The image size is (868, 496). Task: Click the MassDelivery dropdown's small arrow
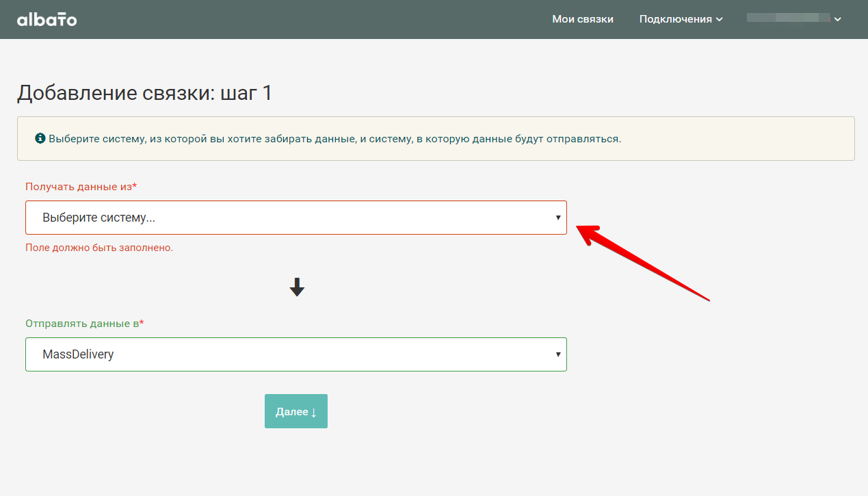[558, 354]
